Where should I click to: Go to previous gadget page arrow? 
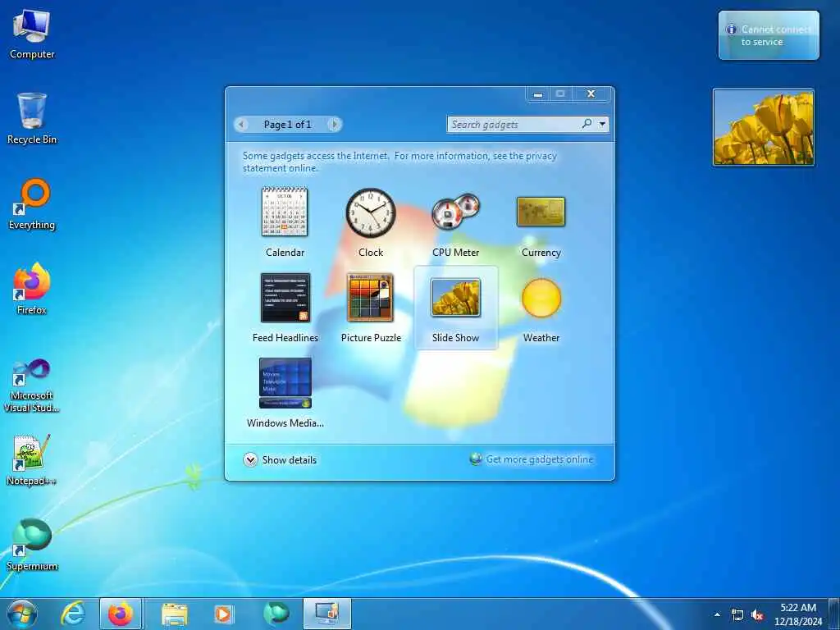click(241, 125)
